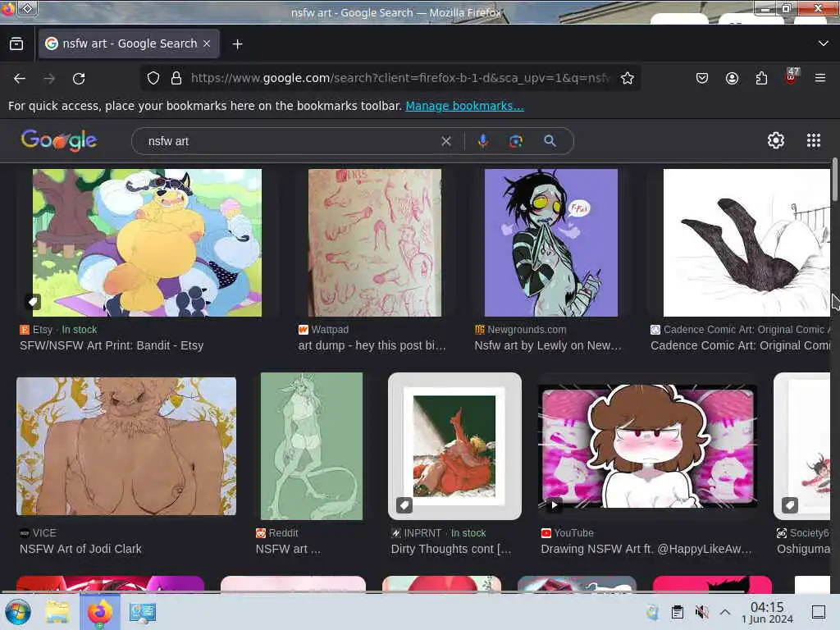Click the Firefox taskbar button
This screenshot has width=840, height=630.
(99, 612)
